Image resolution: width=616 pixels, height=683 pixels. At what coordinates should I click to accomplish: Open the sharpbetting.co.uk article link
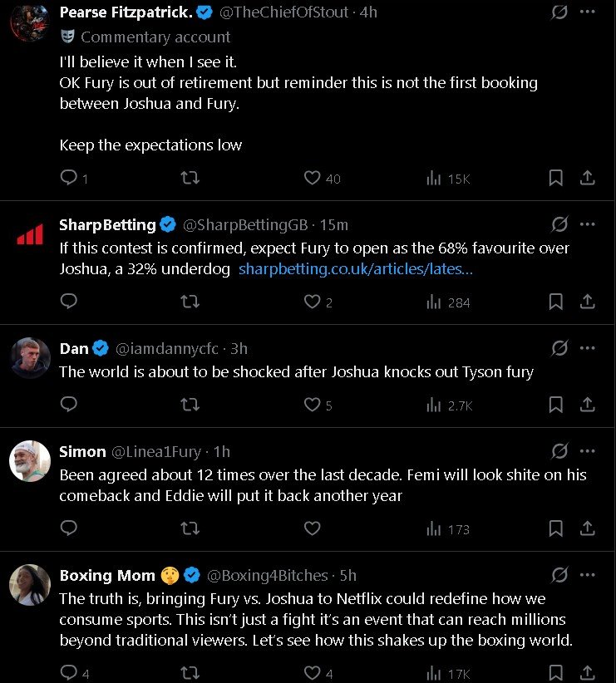[x=356, y=269]
